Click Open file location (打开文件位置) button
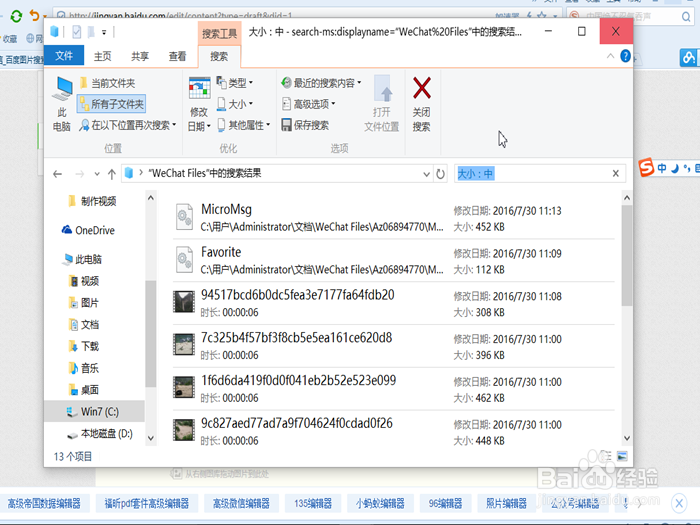The width and height of the screenshot is (700, 525). coord(382,104)
